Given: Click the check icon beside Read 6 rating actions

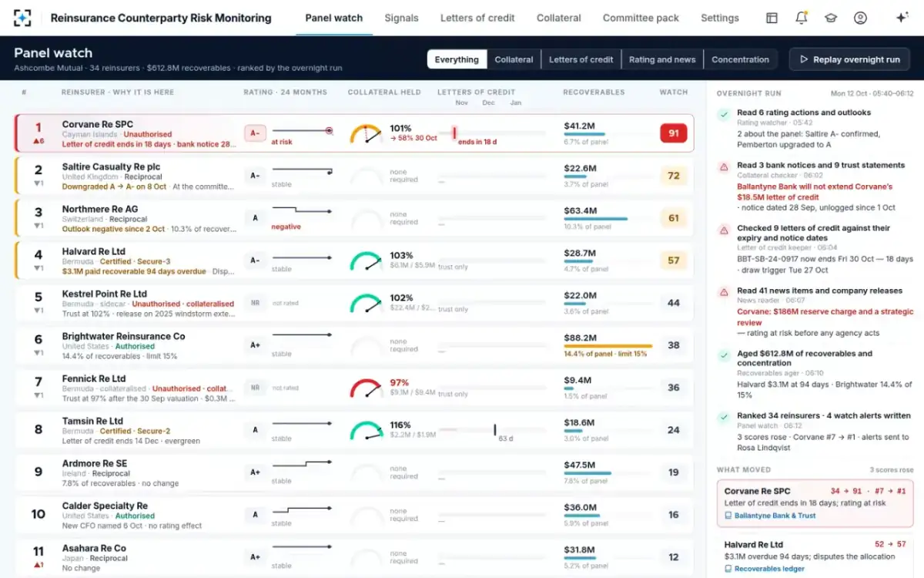Looking at the screenshot, I should [x=723, y=114].
